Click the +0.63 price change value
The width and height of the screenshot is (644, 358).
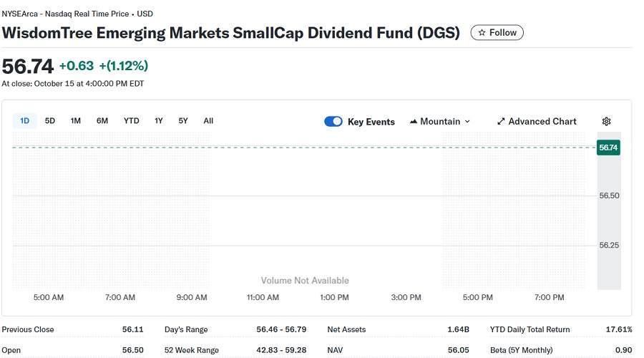77,66
